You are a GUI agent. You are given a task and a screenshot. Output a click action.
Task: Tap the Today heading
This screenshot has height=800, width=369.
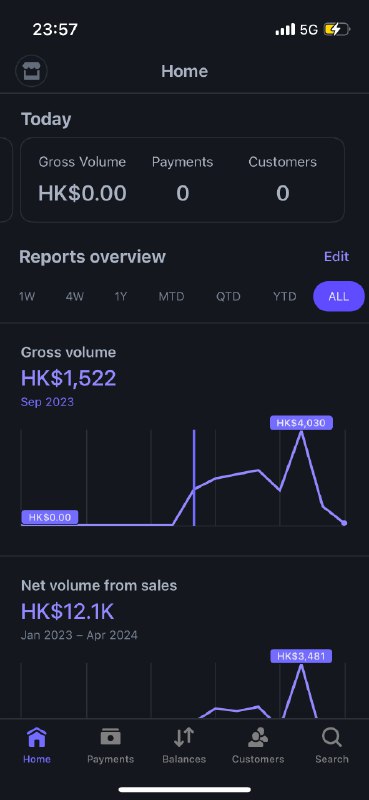tap(46, 119)
